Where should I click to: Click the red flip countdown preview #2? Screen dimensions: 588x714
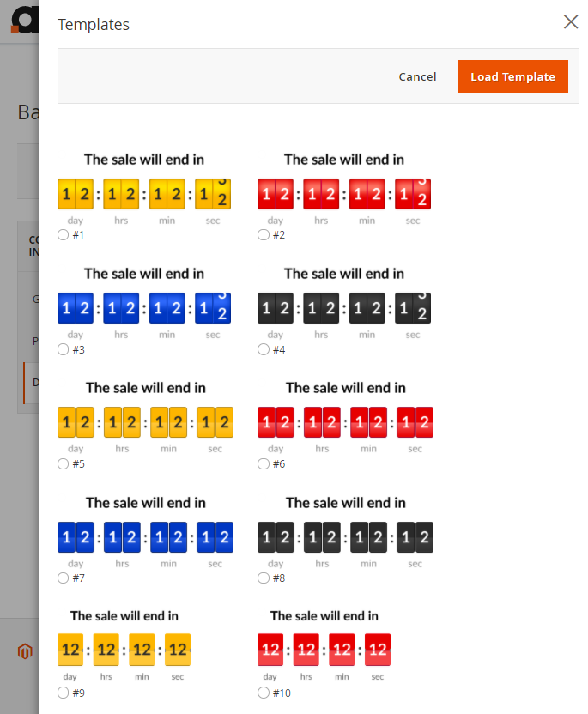point(344,193)
